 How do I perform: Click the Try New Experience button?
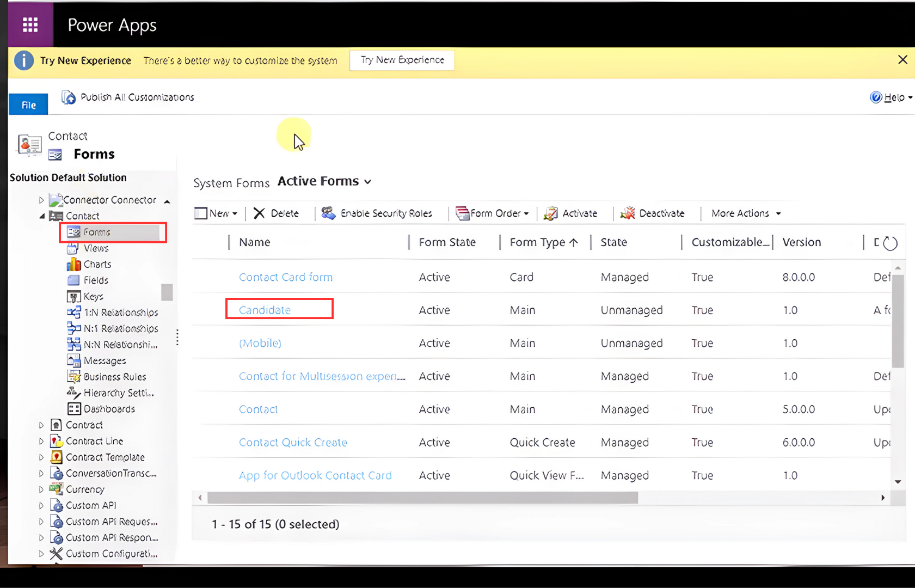[x=402, y=60]
